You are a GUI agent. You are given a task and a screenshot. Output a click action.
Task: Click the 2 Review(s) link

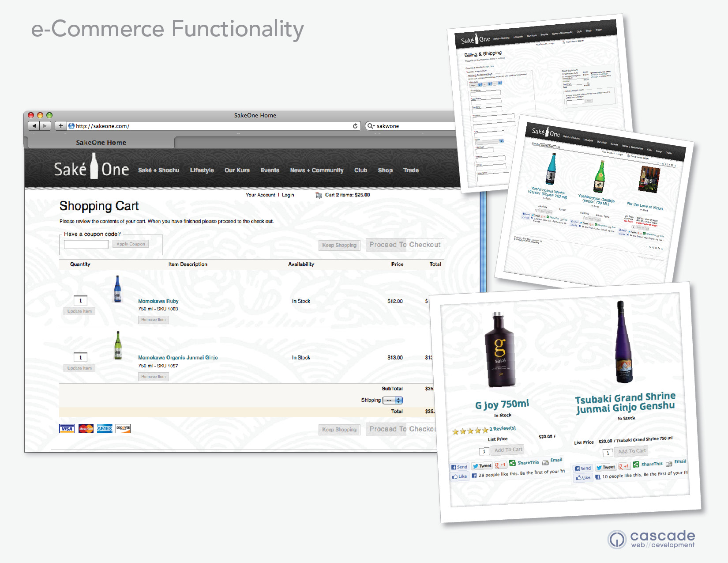(x=503, y=429)
